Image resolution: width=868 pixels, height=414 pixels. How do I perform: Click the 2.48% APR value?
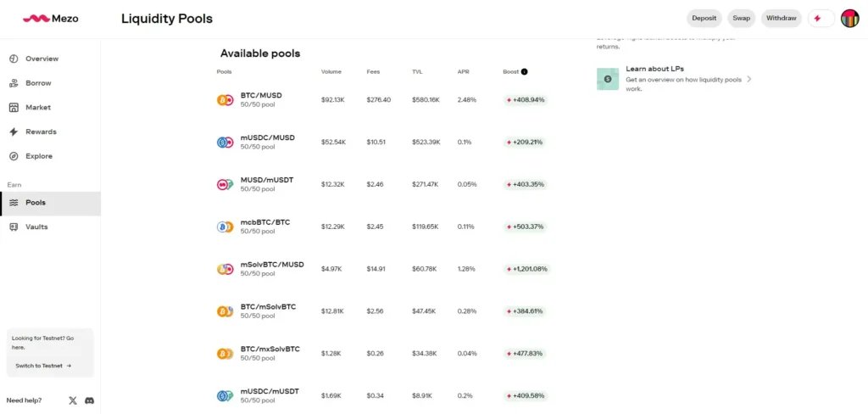click(467, 100)
